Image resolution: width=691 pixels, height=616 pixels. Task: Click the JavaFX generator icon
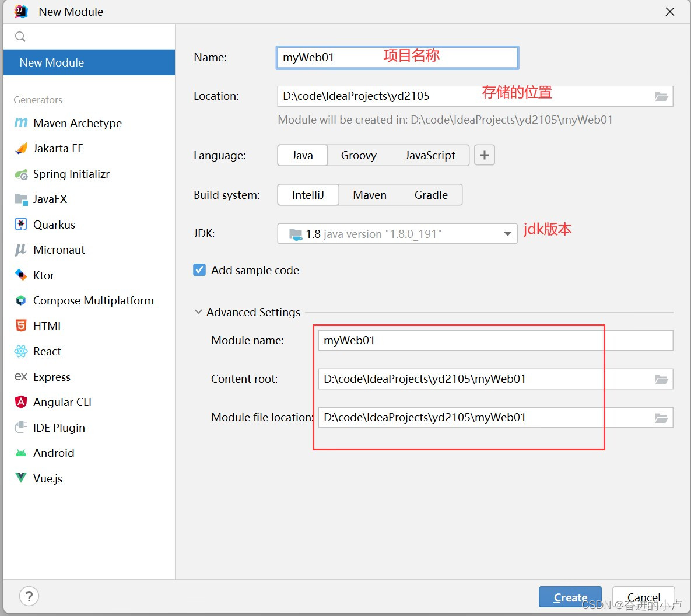pyautogui.click(x=21, y=199)
